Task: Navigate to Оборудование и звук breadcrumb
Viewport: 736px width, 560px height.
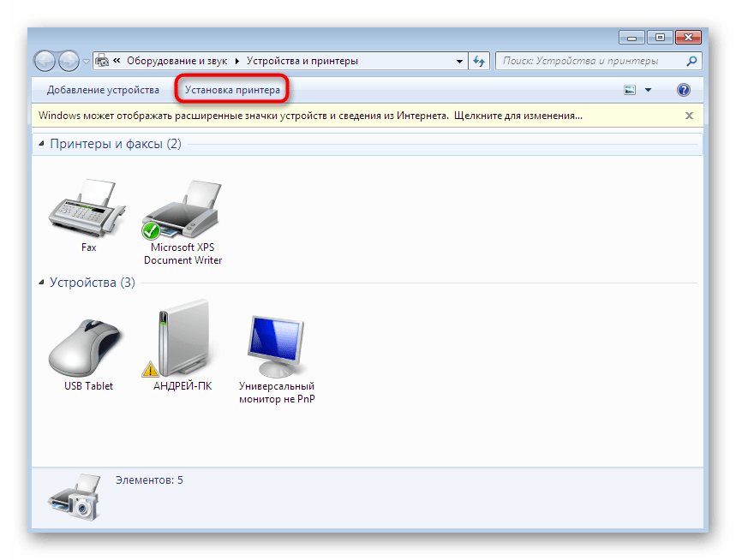Action: point(176,61)
